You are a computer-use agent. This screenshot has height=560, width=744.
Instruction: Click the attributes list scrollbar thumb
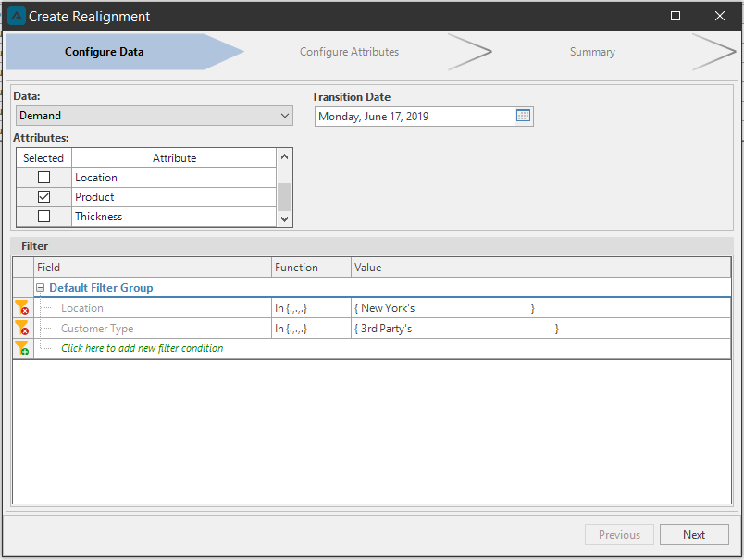(x=284, y=197)
